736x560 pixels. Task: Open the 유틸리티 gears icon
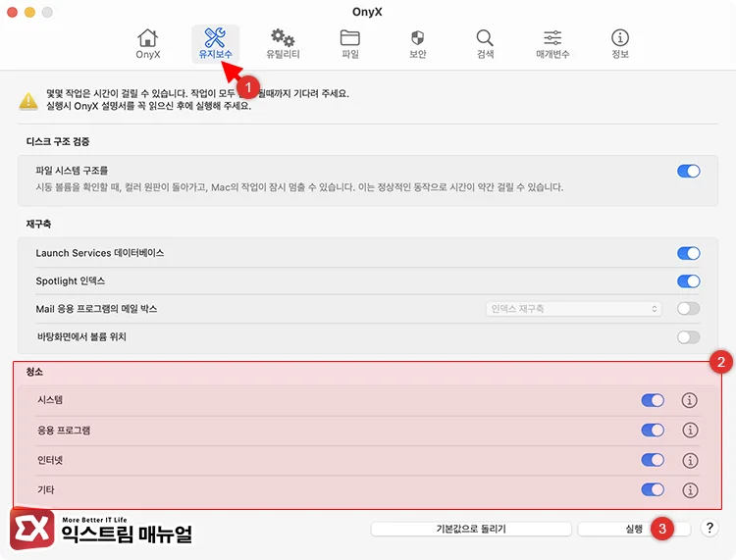pyautogui.click(x=283, y=39)
